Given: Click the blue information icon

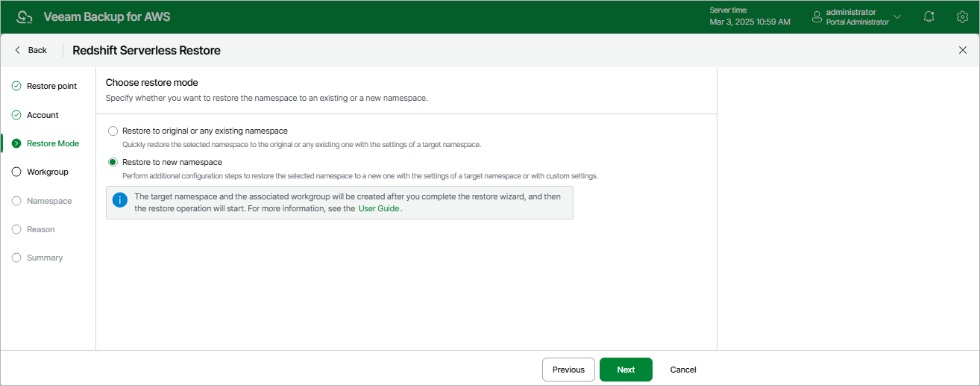Looking at the screenshot, I should pos(119,200).
